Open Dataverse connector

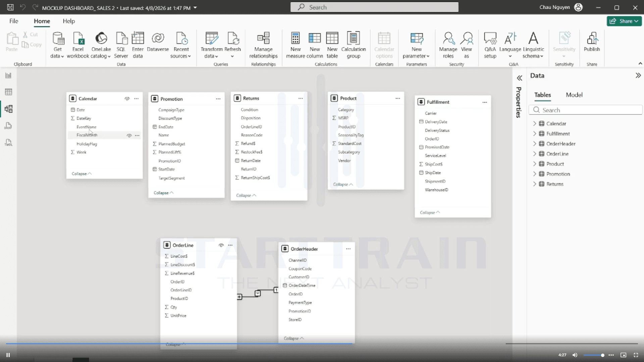tap(158, 42)
